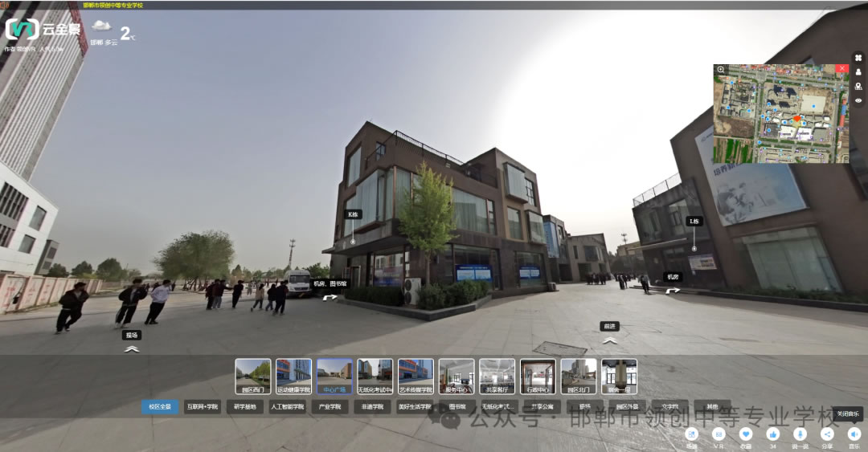This screenshot has height=452, width=868.
Task: Click the K栋 building hotspot label
Action: tap(353, 214)
